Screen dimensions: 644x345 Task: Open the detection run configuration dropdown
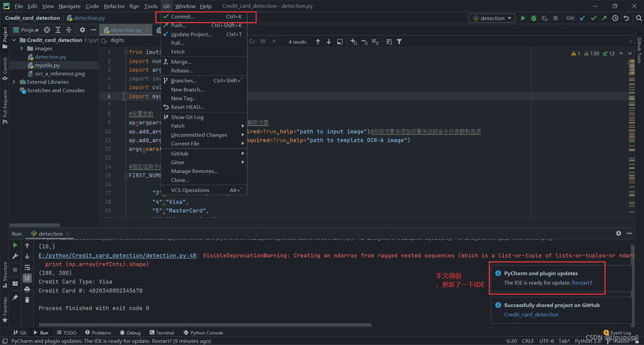[492, 18]
